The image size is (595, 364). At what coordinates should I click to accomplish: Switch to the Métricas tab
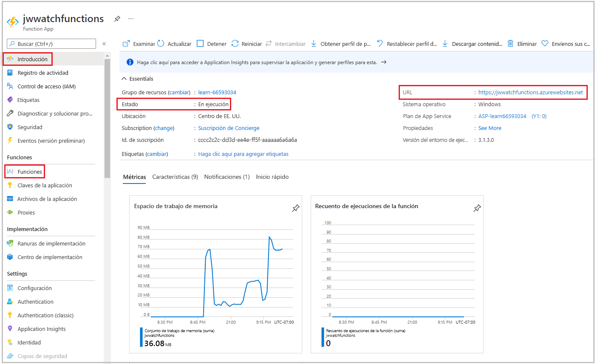click(x=134, y=177)
